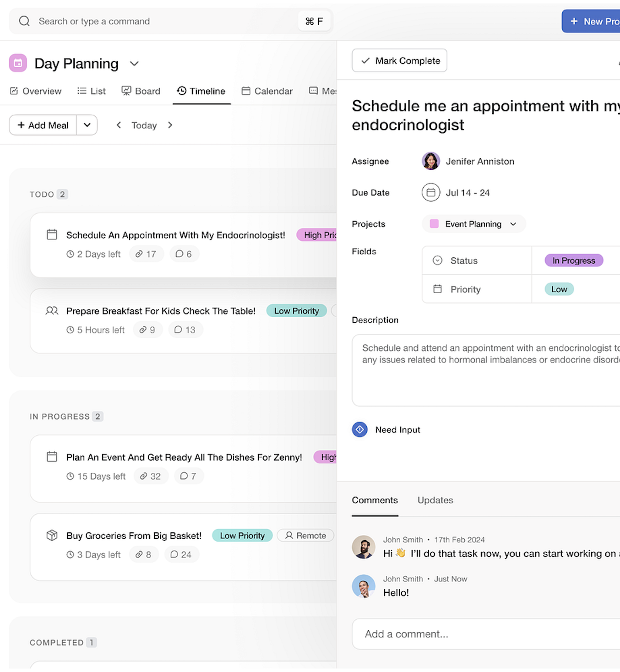
Task: Click calendar icon on Endocrinologist task card
Action: (52, 235)
